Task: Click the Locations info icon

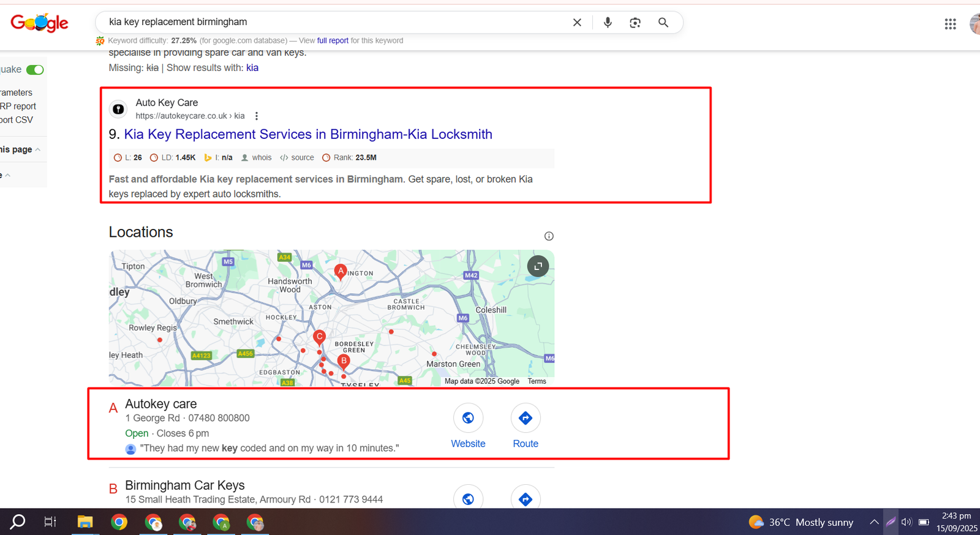Action: [x=549, y=236]
